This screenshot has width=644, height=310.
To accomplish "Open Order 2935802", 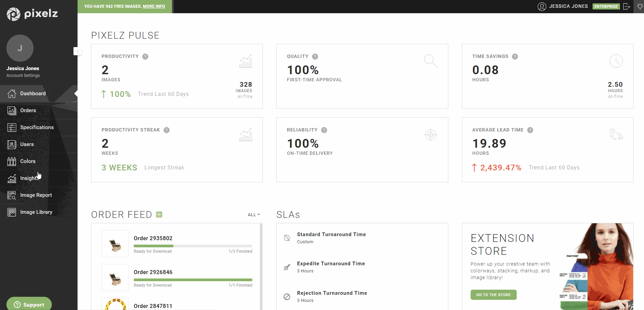I will (x=153, y=239).
